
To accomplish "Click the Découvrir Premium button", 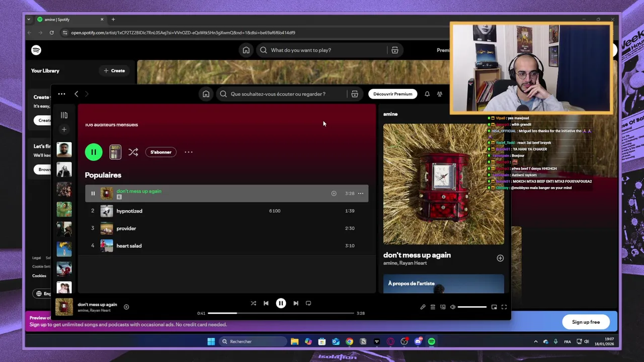I will click(392, 94).
